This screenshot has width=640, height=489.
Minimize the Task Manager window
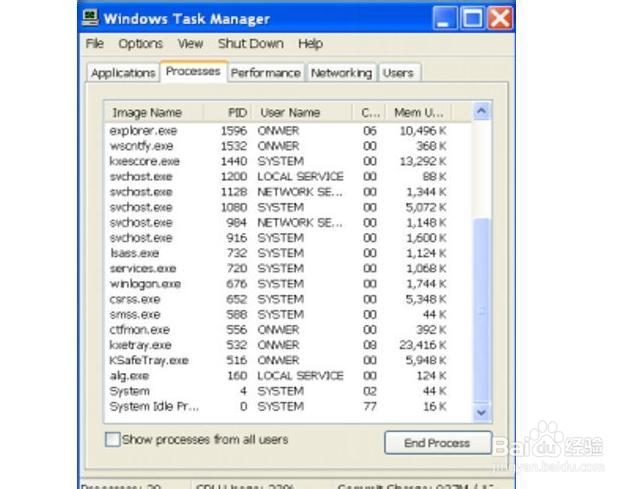click(444, 19)
